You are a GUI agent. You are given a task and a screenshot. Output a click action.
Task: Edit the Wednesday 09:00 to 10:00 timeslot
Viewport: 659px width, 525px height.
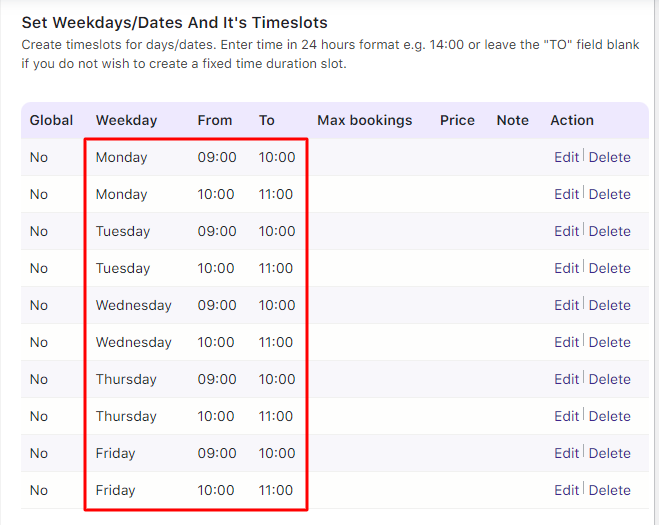click(566, 305)
